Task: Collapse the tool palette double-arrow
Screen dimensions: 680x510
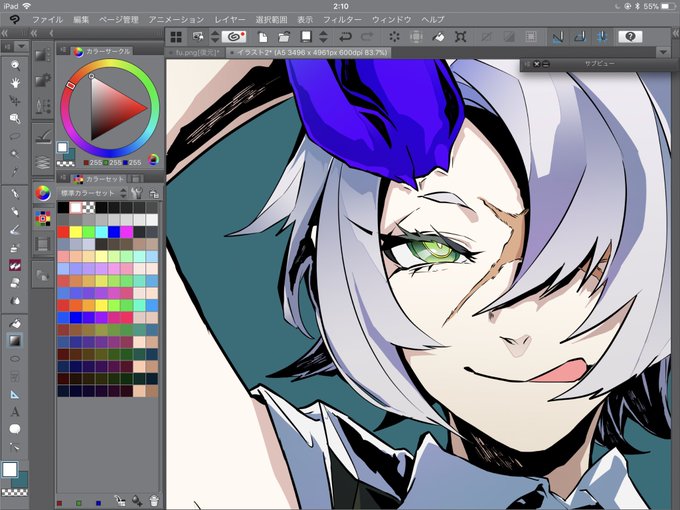Action: tap(4, 33)
